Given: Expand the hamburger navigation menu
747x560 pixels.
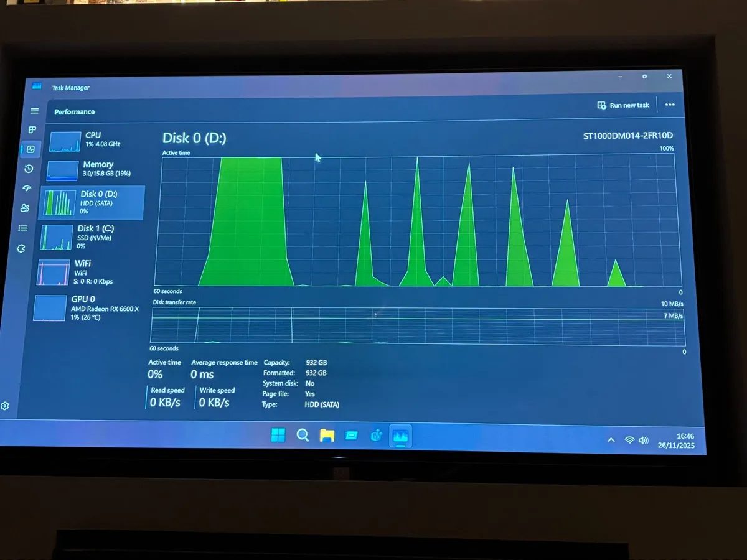Looking at the screenshot, I should tap(35, 111).
